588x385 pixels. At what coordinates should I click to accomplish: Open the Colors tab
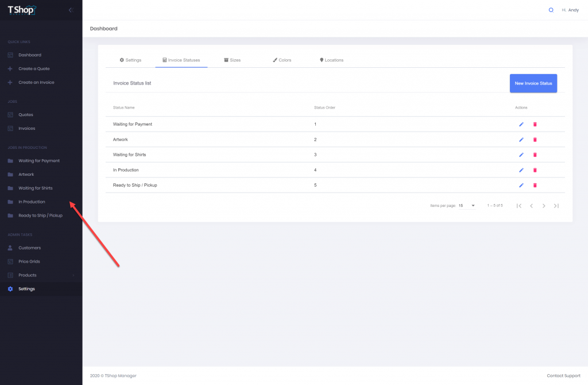[282, 60]
